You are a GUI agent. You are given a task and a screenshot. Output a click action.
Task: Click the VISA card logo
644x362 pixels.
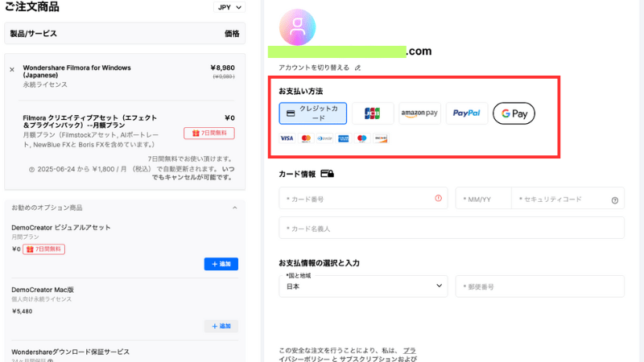287,138
